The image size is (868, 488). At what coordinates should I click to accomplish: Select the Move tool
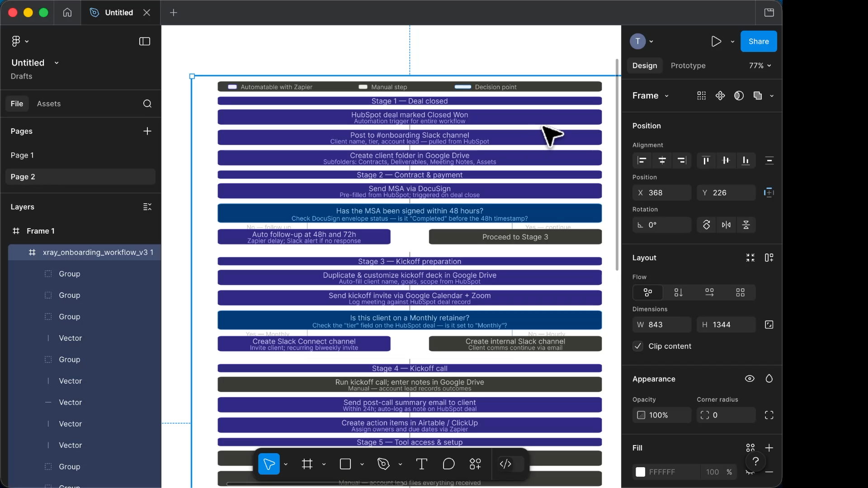pos(269,464)
